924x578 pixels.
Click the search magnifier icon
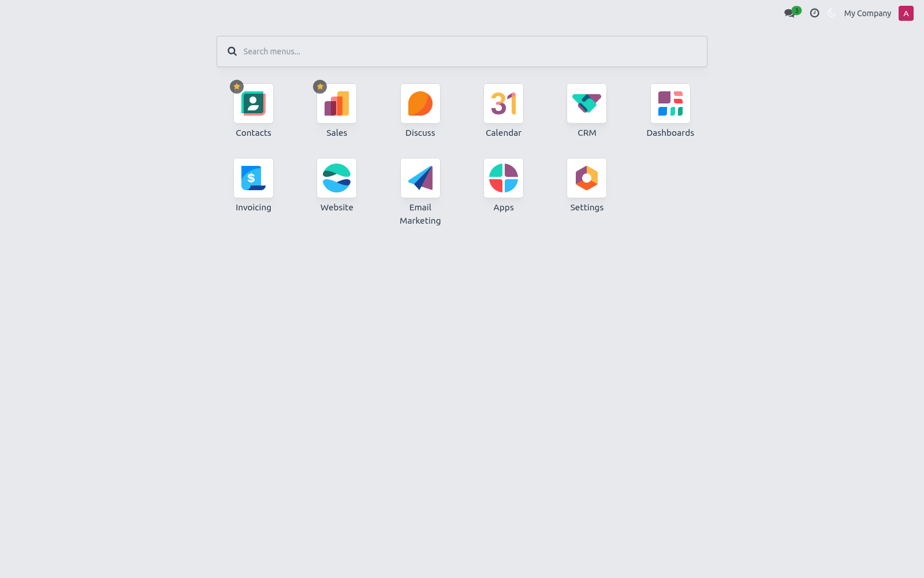coord(232,51)
